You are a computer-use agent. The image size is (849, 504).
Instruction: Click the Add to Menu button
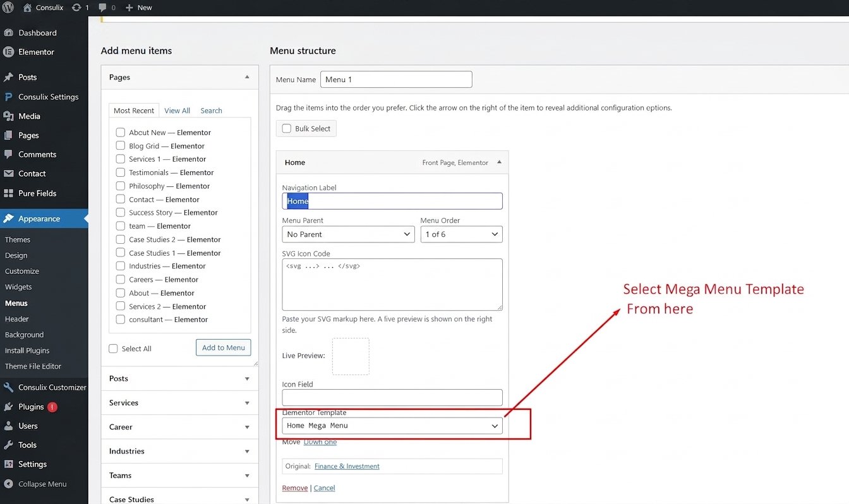coord(223,347)
